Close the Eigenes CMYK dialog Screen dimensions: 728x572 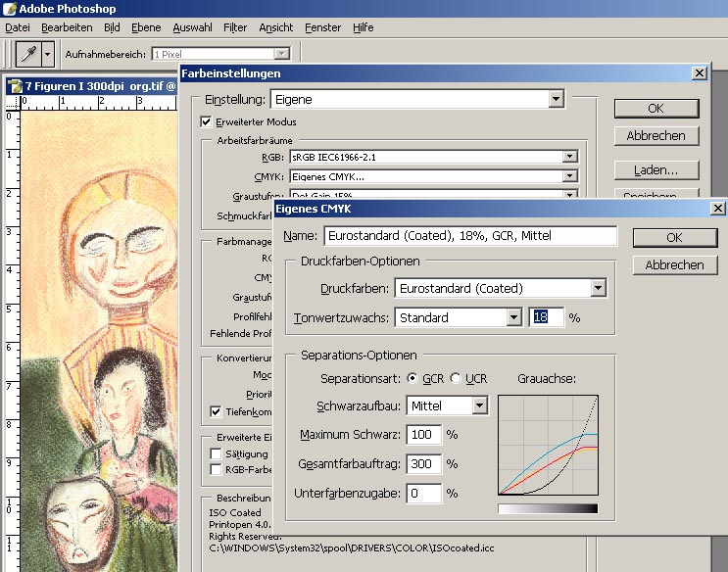point(718,209)
